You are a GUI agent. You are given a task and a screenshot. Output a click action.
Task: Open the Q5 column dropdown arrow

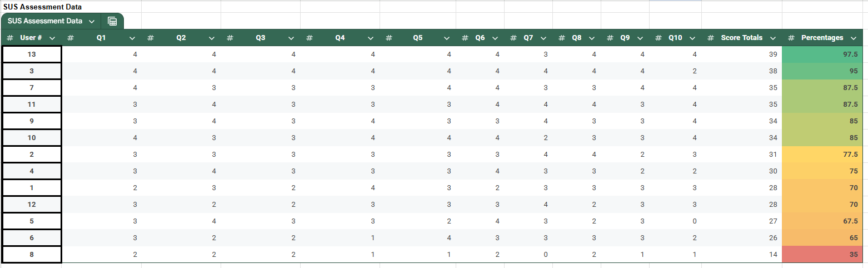[447, 38]
